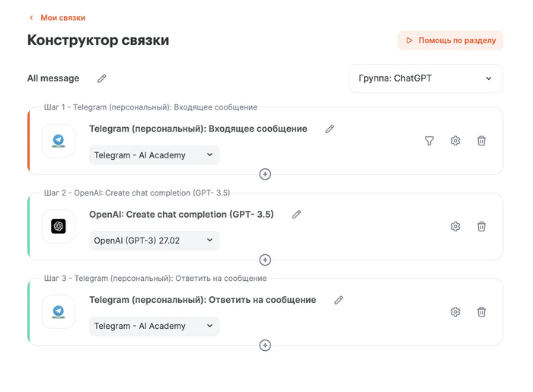Click the Конструктор связки heading
This screenshot has width=533, height=392.
point(98,40)
